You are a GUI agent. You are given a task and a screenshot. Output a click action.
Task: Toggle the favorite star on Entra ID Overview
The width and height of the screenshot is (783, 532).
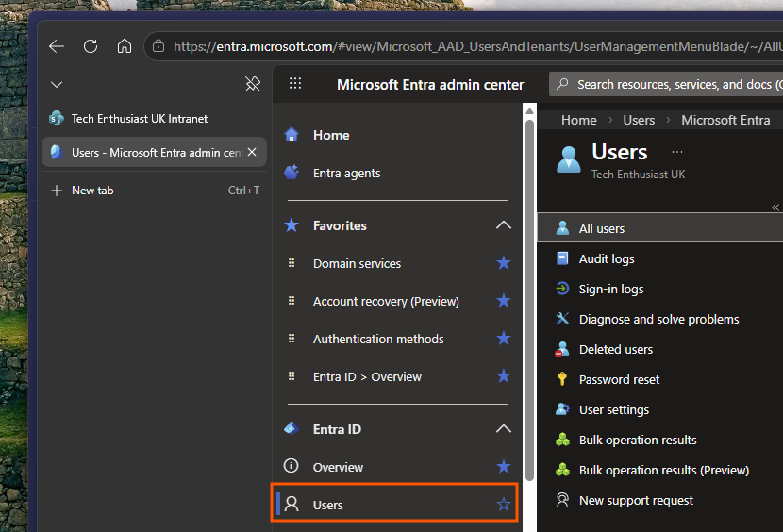pos(504,467)
